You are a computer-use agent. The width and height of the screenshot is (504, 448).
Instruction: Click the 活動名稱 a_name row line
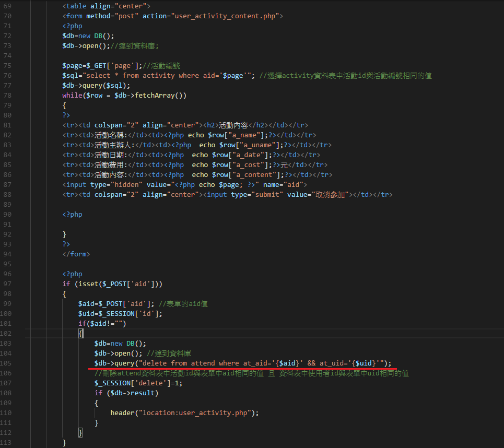tap(189, 135)
